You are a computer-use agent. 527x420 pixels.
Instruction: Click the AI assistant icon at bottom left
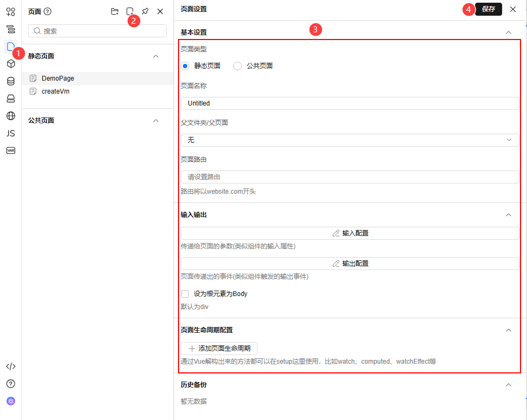tap(11, 401)
